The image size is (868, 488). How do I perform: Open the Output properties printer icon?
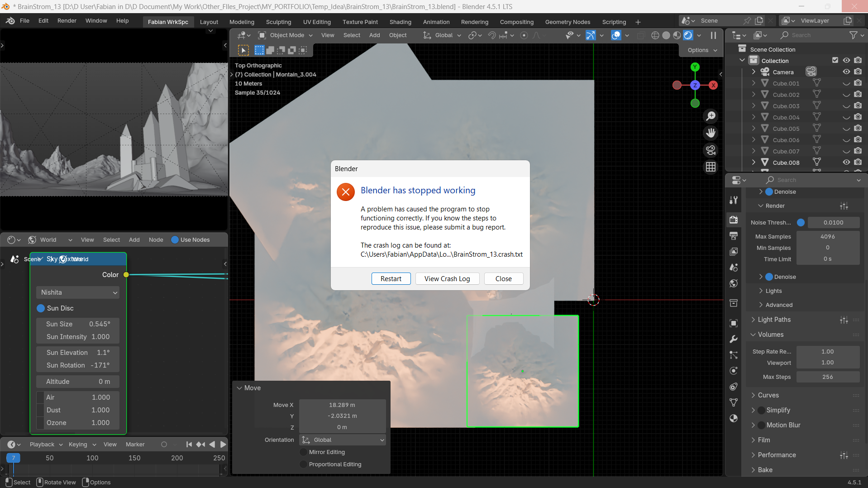734,236
